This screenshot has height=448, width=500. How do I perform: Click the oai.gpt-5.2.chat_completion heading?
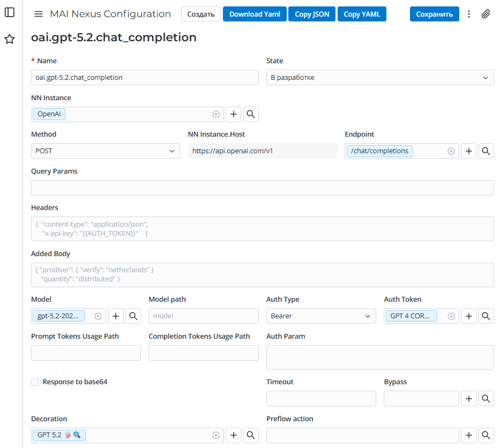pyautogui.click(x=114, y=38)
